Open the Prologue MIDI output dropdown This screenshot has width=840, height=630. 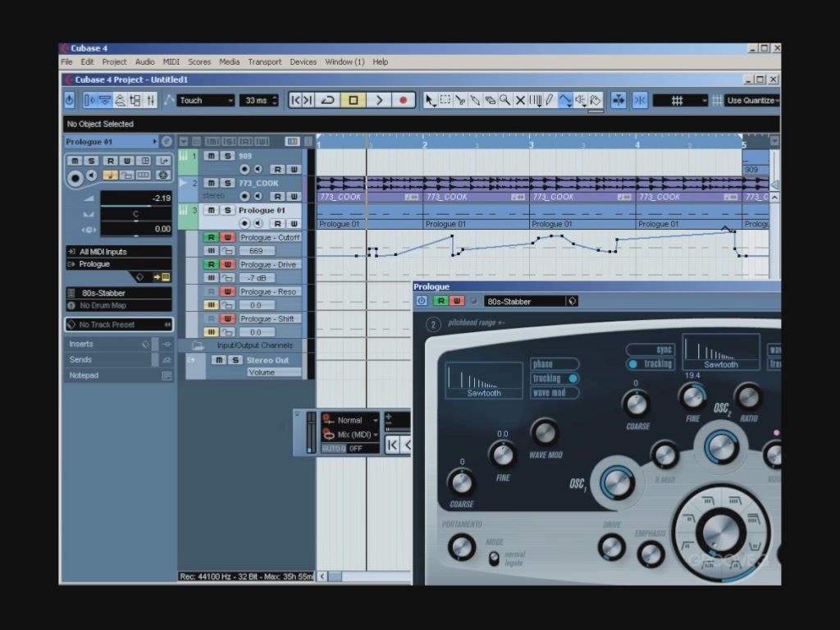tap(119, 264)
